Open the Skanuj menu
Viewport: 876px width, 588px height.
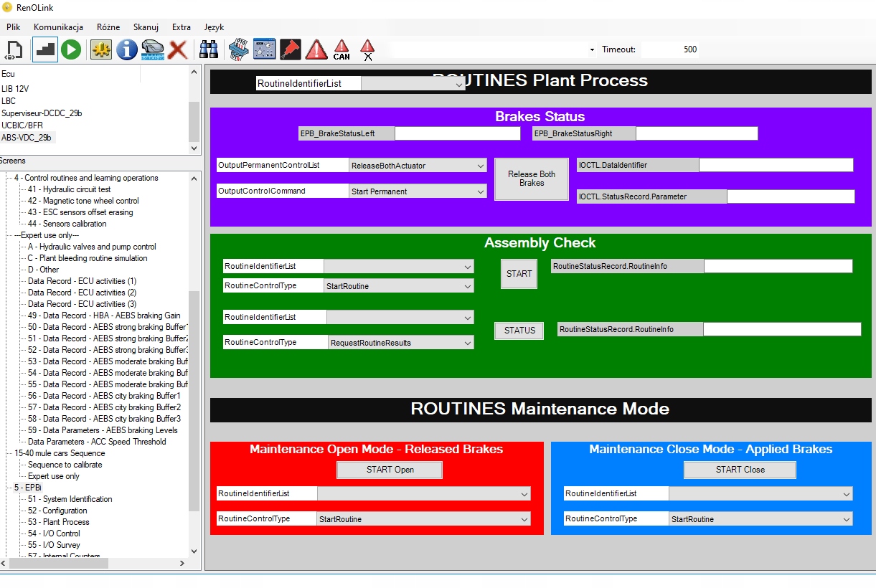(146, 27)
